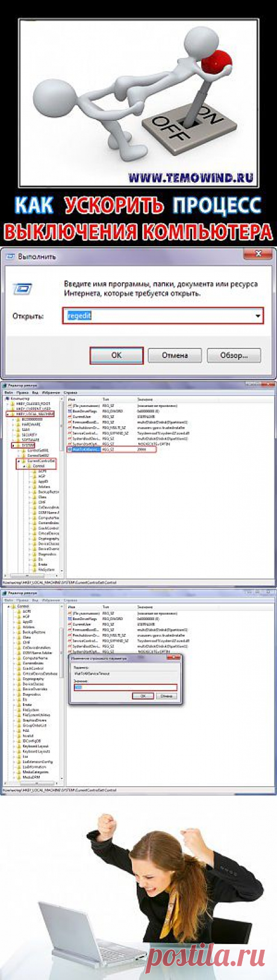Click the regedit text in the Открыть field
This screenshot has width=277, height=980.
pyautogui.click(x=79, y=316)
